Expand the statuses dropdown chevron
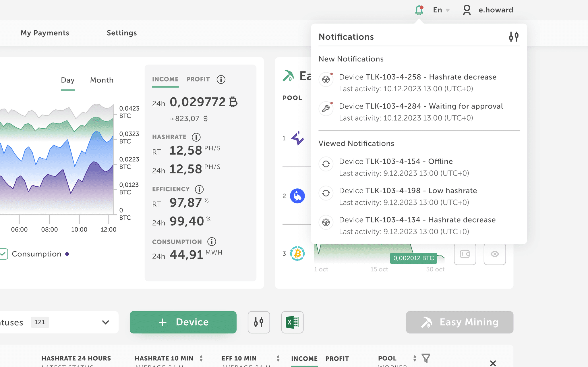Screen dimensions: 588x367 point(105,322)
